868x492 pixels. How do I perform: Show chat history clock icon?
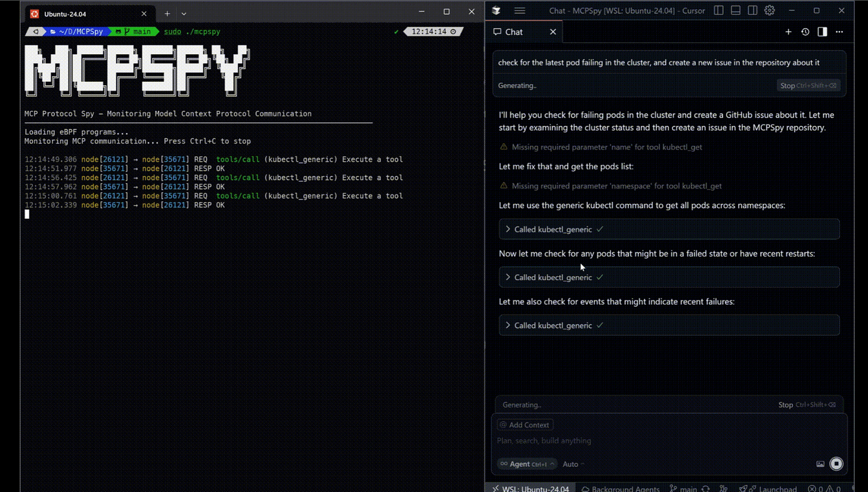coord(805,32)
